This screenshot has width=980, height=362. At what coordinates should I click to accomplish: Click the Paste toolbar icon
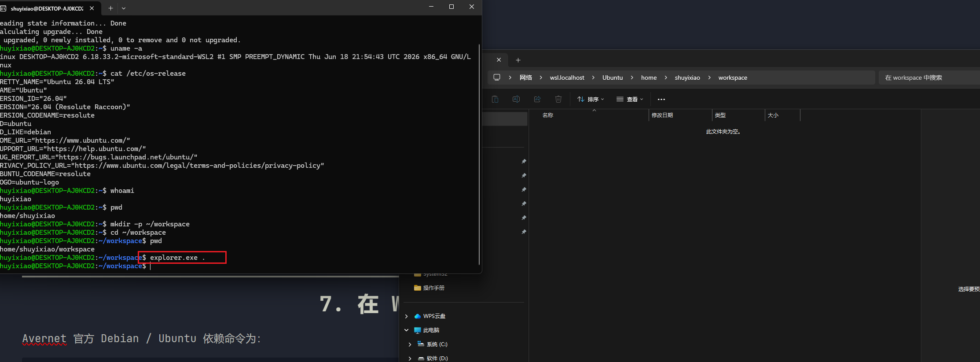click(495, 99)
